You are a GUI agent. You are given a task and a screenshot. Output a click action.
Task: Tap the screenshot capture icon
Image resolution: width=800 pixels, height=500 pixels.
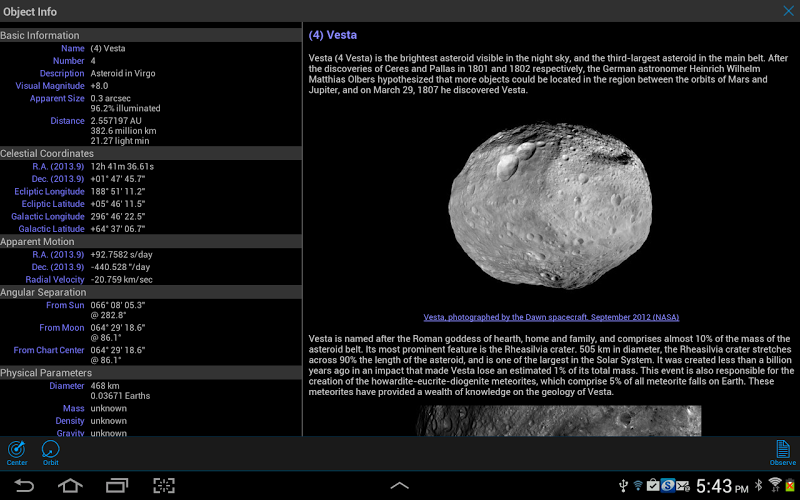163,486
